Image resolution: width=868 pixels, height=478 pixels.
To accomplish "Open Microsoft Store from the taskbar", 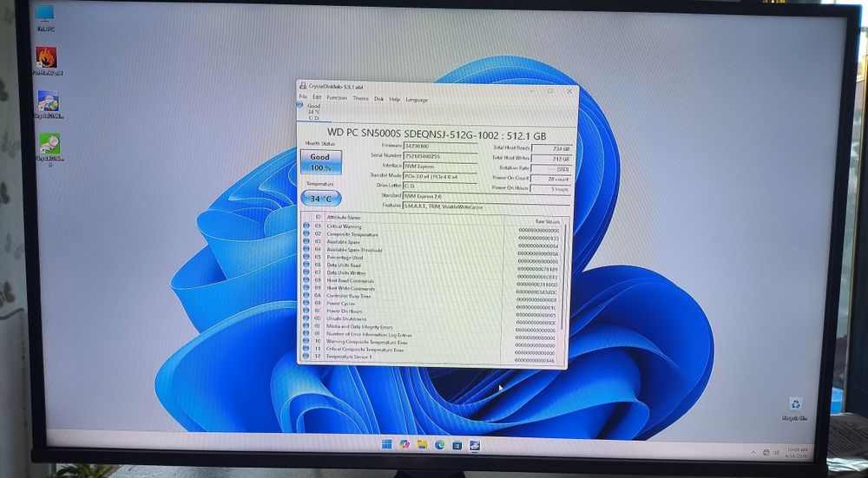I will click(x=457, y=445).
